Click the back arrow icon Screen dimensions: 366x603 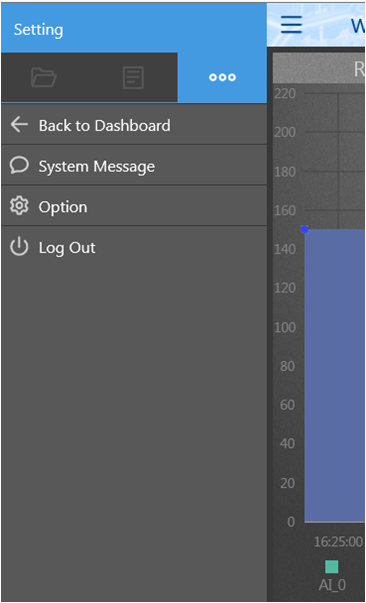(19, 125)
